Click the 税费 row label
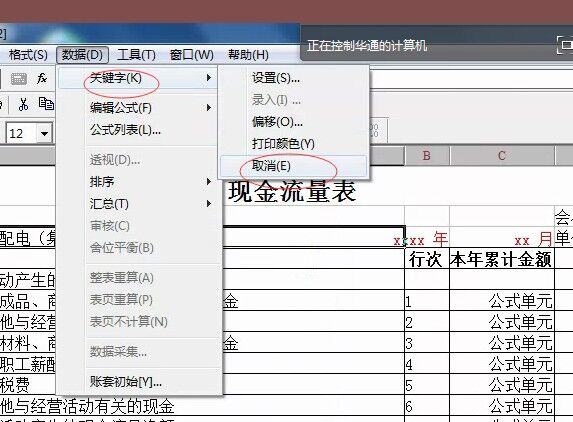This screenshot has height=422, width=573. pos(15,385)
